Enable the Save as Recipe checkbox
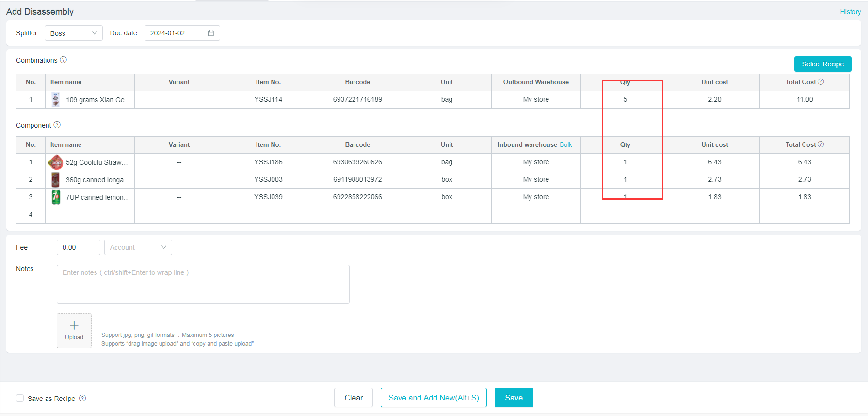 (20, 398)
